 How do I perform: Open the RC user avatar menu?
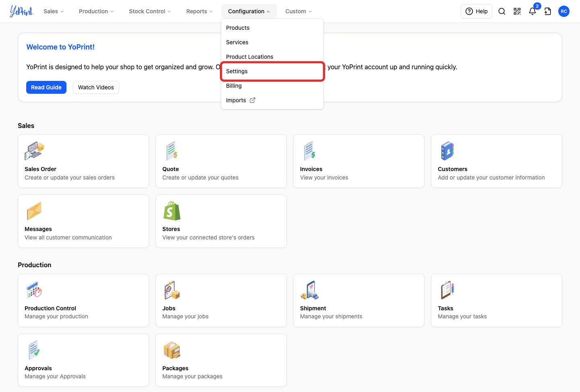tap(564, 11)
